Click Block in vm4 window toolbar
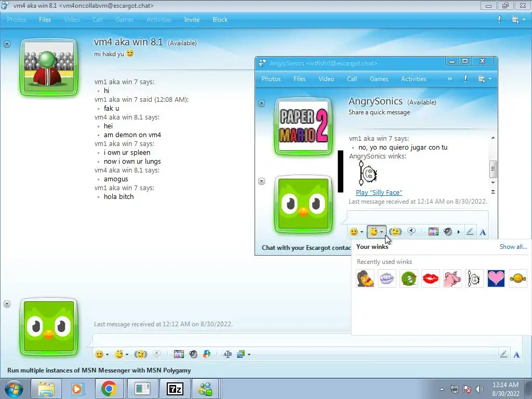Viewport: 532px width, 399px height. [220, 20]
